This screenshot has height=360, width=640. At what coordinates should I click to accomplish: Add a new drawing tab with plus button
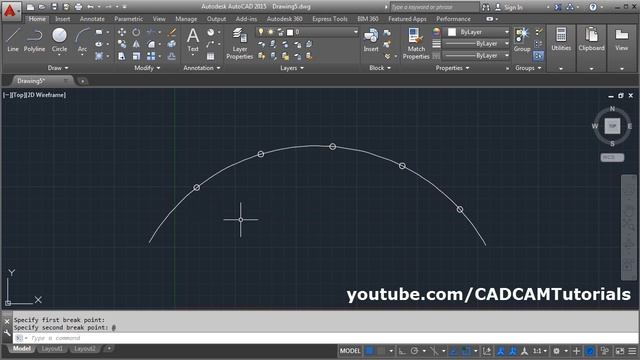(82, 81)
